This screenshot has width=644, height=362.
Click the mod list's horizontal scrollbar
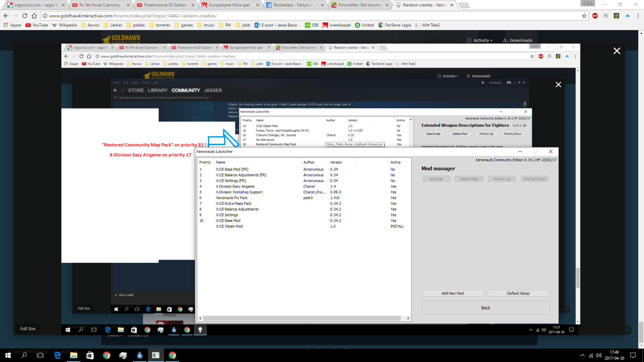tap(302, 318)
